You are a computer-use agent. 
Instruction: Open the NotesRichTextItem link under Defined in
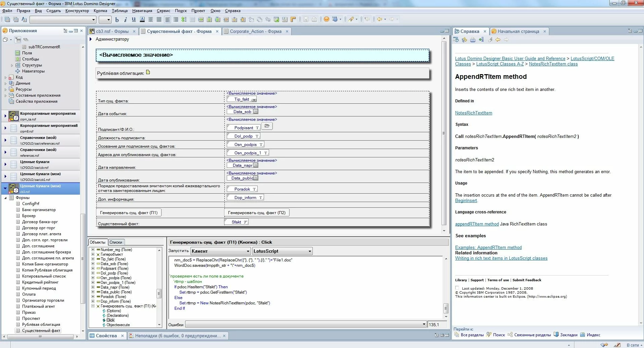tap(473, 113)
